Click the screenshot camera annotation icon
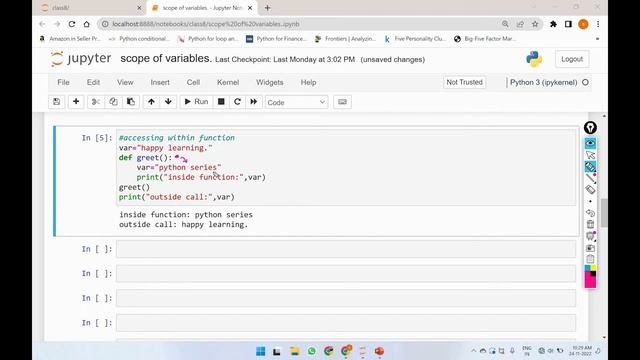 [x=590, y=248]
